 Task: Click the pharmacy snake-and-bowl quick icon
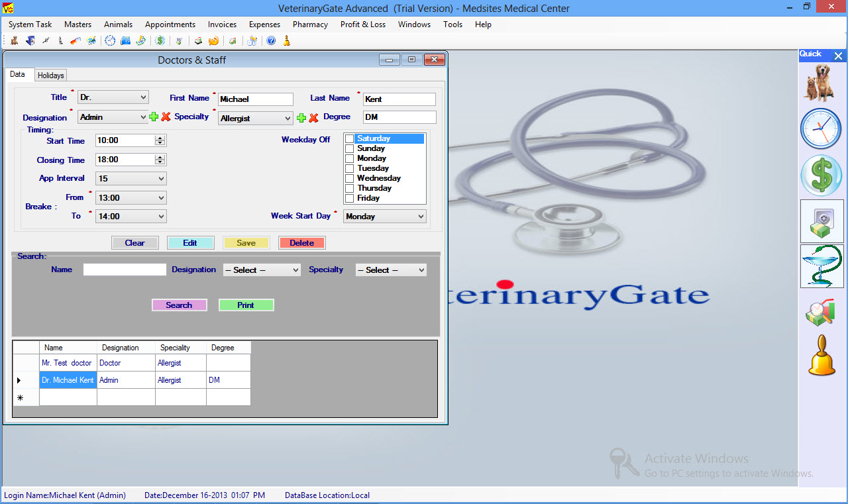(x=821, y=266)
